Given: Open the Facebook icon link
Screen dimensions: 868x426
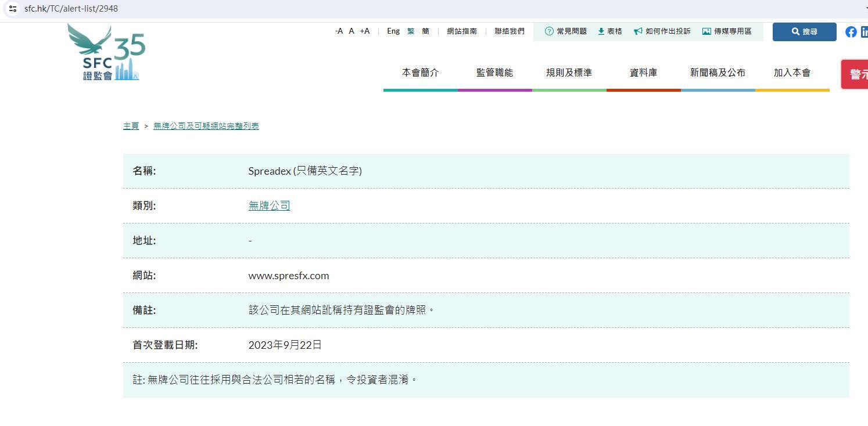Looking at the screenshot, I should 851,32.
